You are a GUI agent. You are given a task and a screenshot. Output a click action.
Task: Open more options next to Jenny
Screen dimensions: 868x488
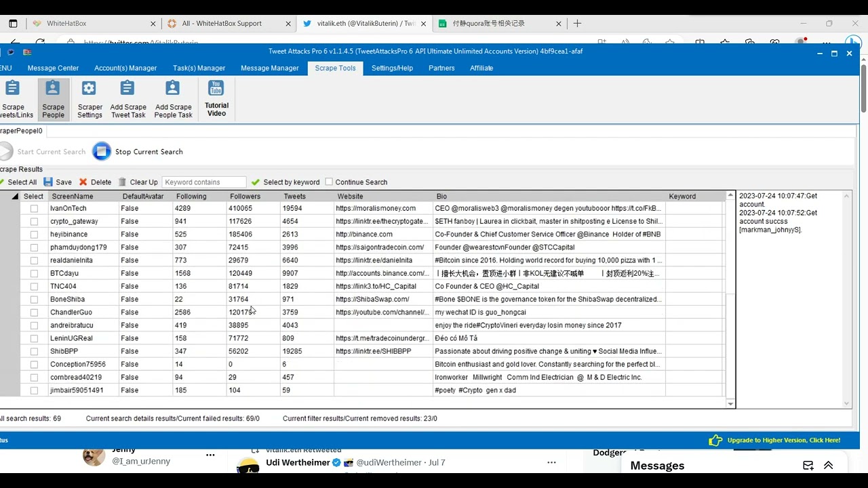tap(210, 455)
